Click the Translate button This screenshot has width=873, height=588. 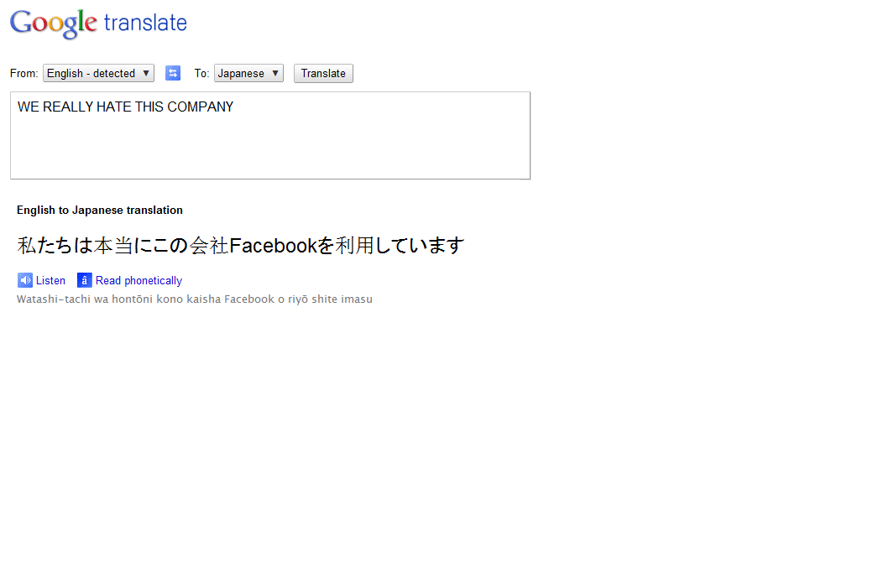click(x=323, y=74)
